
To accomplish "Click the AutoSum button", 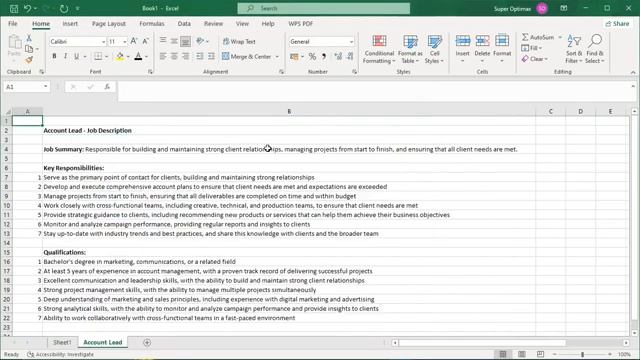I will click(538, 37).
